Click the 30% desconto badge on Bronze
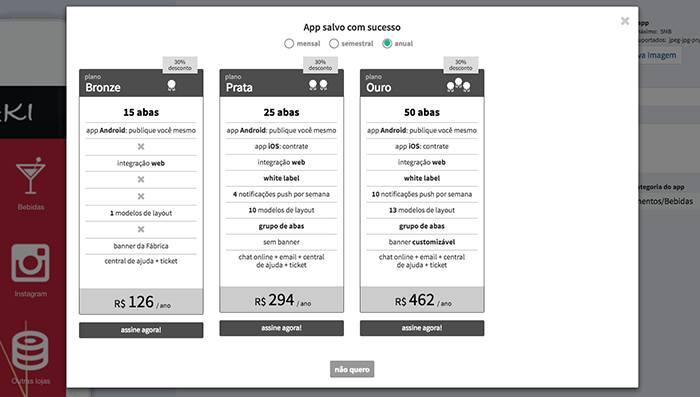 (x=180, y=65)
